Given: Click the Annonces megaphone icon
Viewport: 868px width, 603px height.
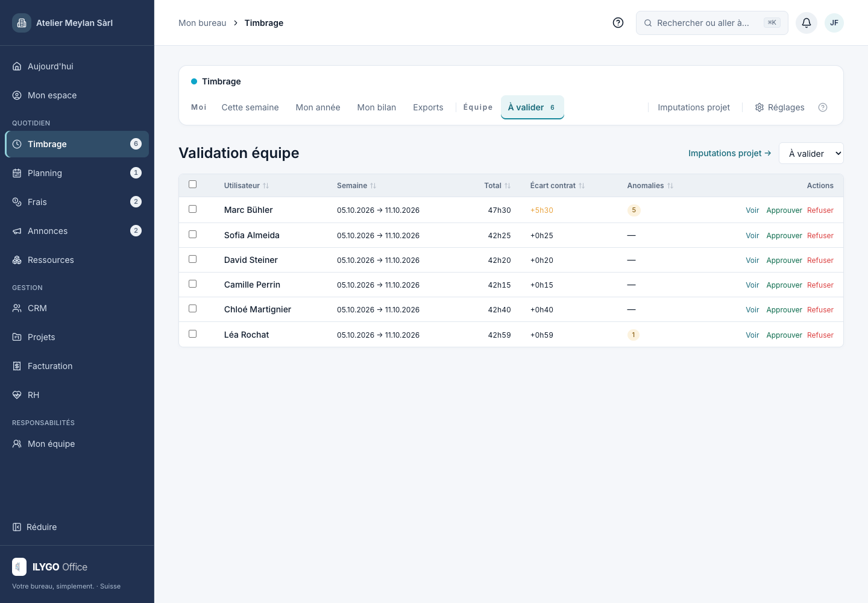Looking at the screenshot, I should tap(17, 231).
